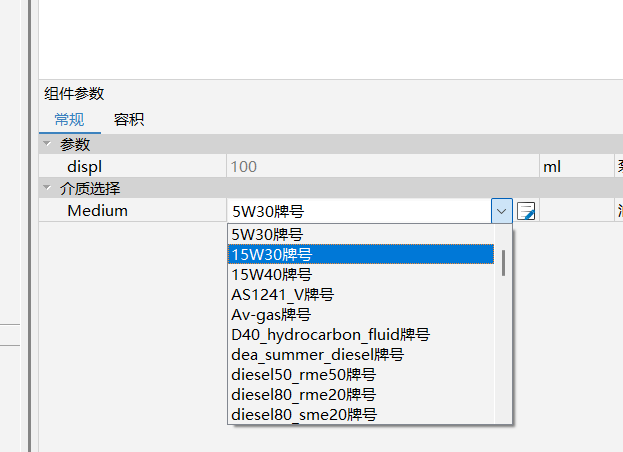Select diesel50_rme50牌号 option
Viewport: 623px width, 452px height.
coord(361,375)
